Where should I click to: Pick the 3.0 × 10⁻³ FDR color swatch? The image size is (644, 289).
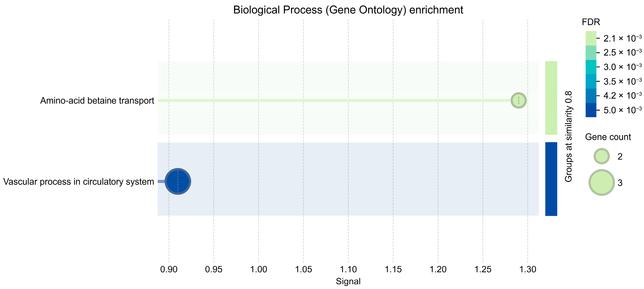(x=591, y=67)
